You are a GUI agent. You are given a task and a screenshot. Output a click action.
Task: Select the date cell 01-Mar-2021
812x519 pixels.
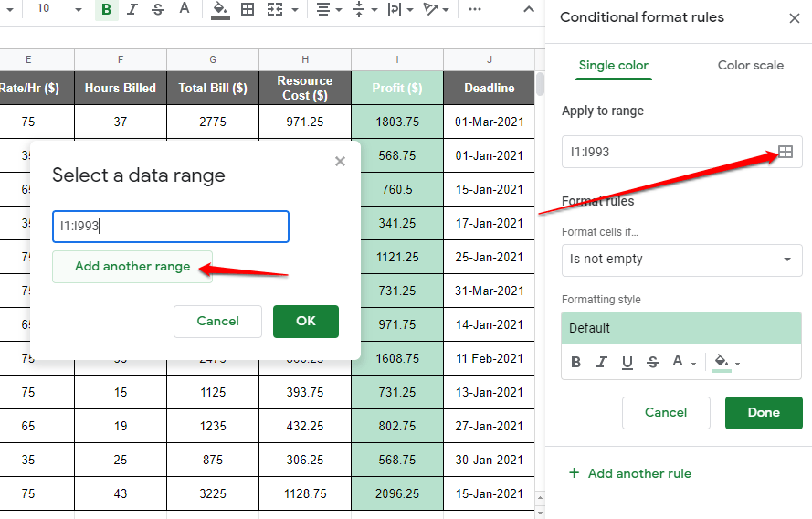489,122
